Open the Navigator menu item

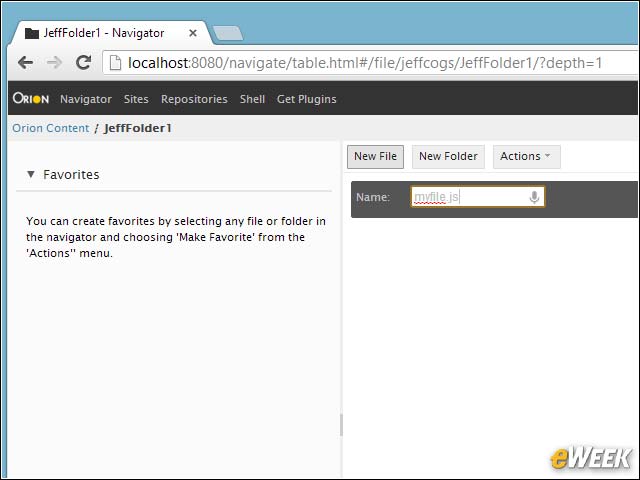[x=86, y=99]
